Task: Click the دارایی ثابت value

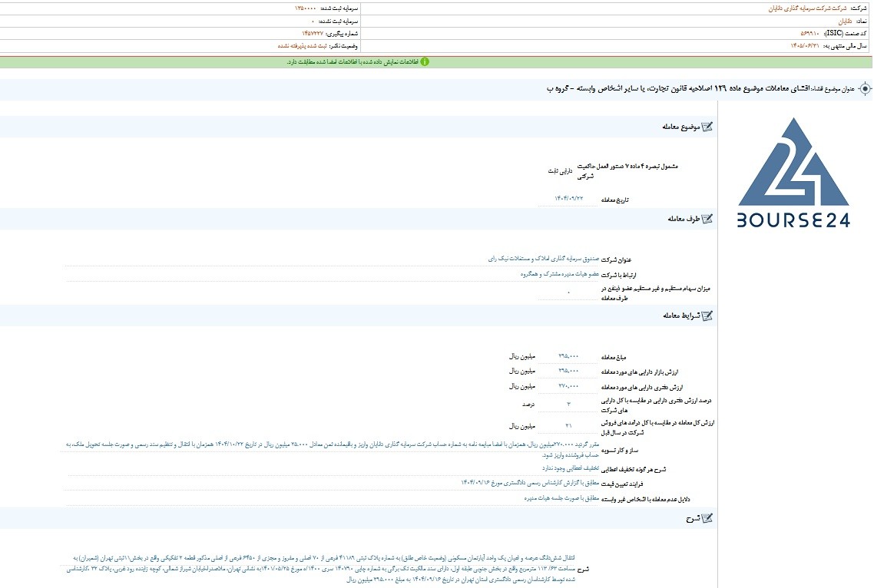Action: pos(560,171)
